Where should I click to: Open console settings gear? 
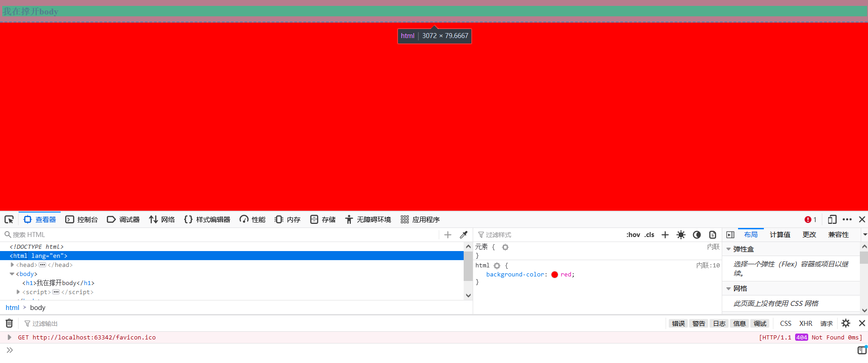846,324
